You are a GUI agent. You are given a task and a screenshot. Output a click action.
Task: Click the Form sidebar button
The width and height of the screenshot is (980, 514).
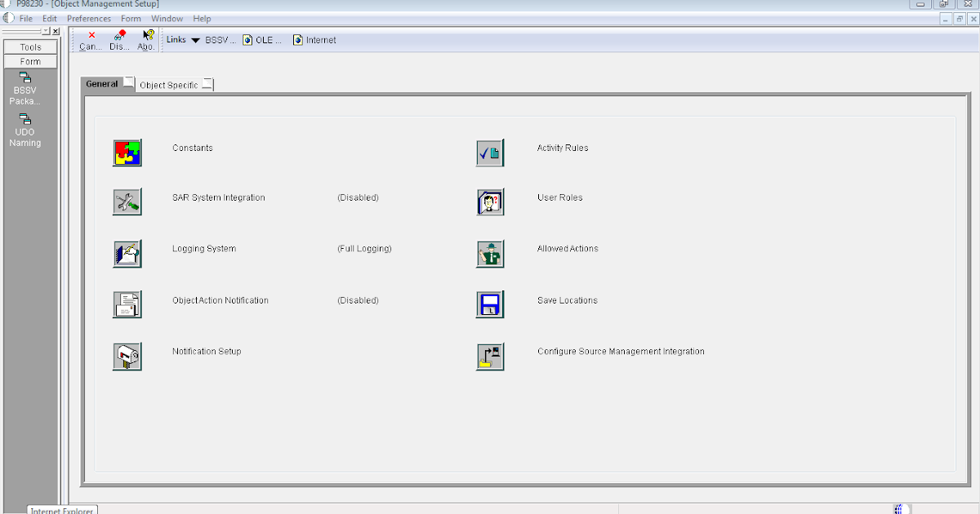click(31, 61)
